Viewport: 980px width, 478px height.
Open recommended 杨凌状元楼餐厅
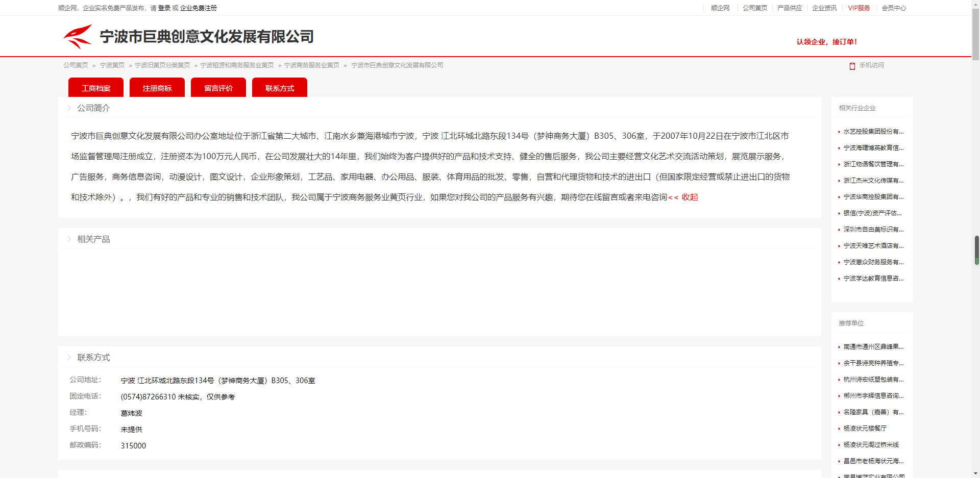coord(865,429)
